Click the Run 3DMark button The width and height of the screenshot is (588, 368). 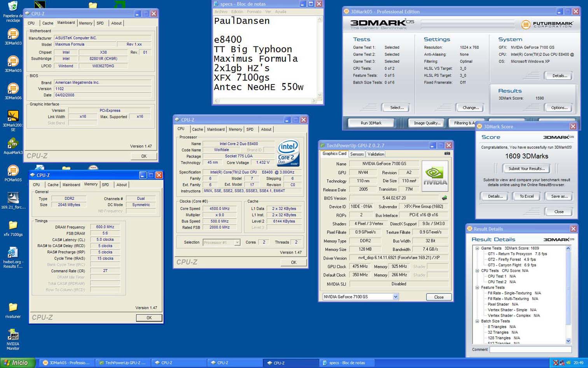pos(371,123)
